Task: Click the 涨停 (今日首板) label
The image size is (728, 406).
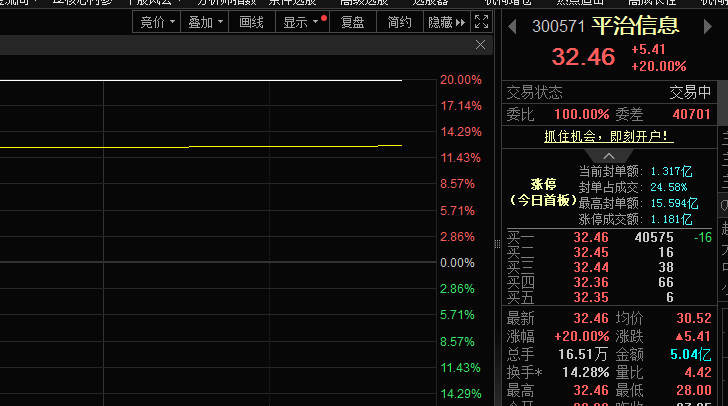Action: tap(543, 192)
